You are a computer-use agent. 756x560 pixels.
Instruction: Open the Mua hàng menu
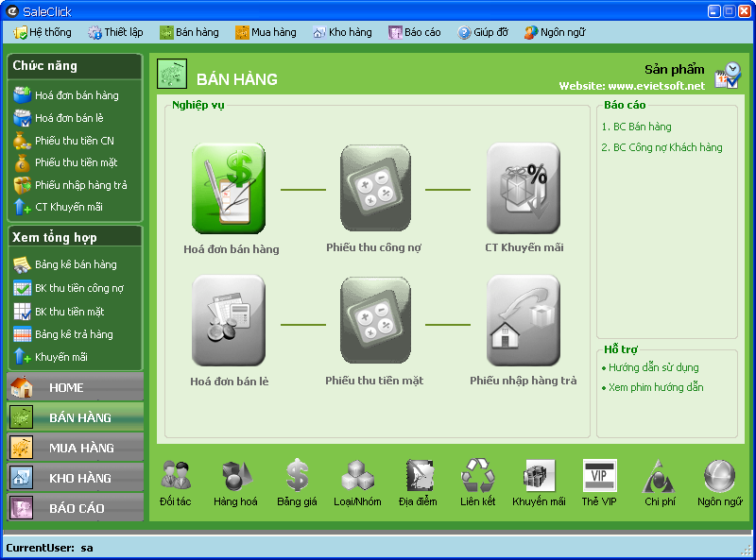coord(266,32)
